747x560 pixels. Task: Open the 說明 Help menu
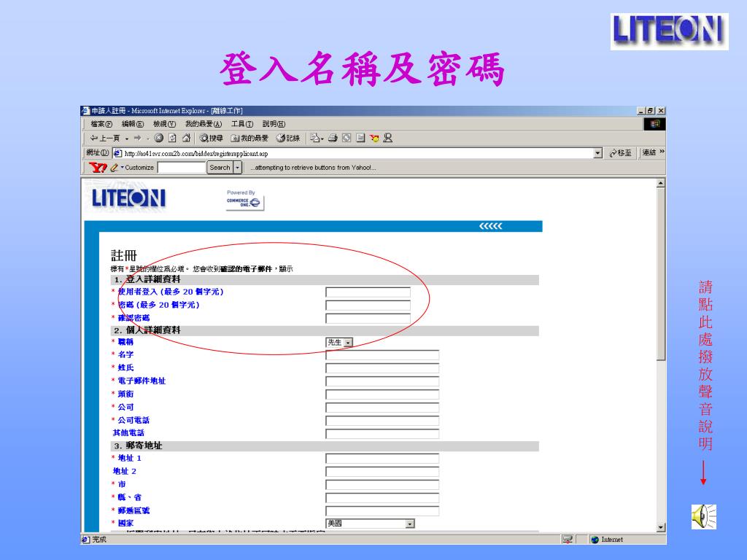[274, 124]
